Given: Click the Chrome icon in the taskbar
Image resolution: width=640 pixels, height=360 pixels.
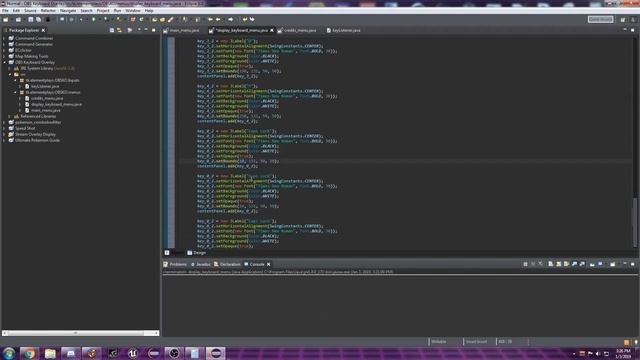Looking at the screenshot, I should [29, 353].
